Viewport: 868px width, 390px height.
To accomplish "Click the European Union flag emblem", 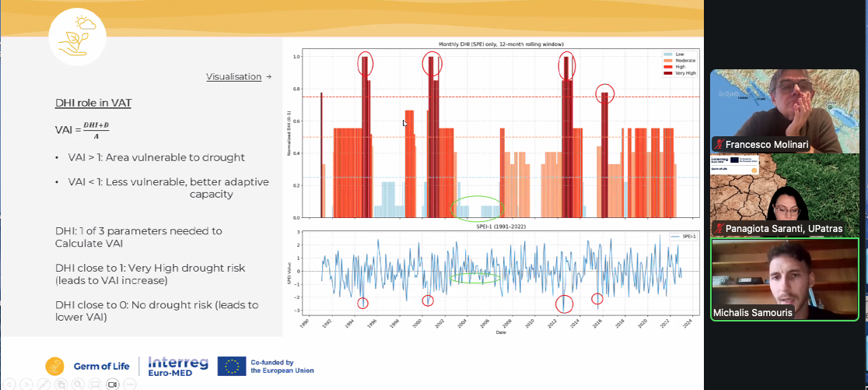I will click(x=232, y=366).
